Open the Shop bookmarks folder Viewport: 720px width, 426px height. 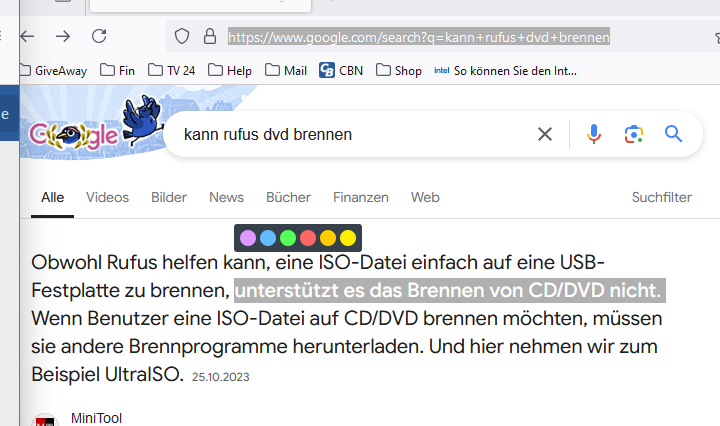(x=399, y=71)
